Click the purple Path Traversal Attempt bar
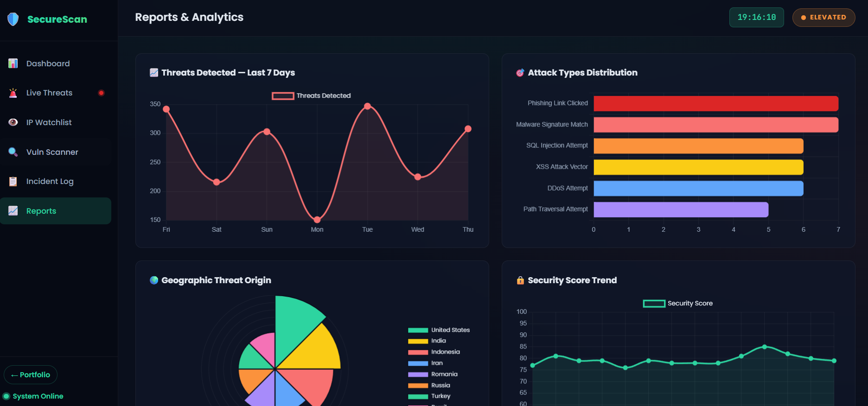The image size is (868, 406). [681, 209]
